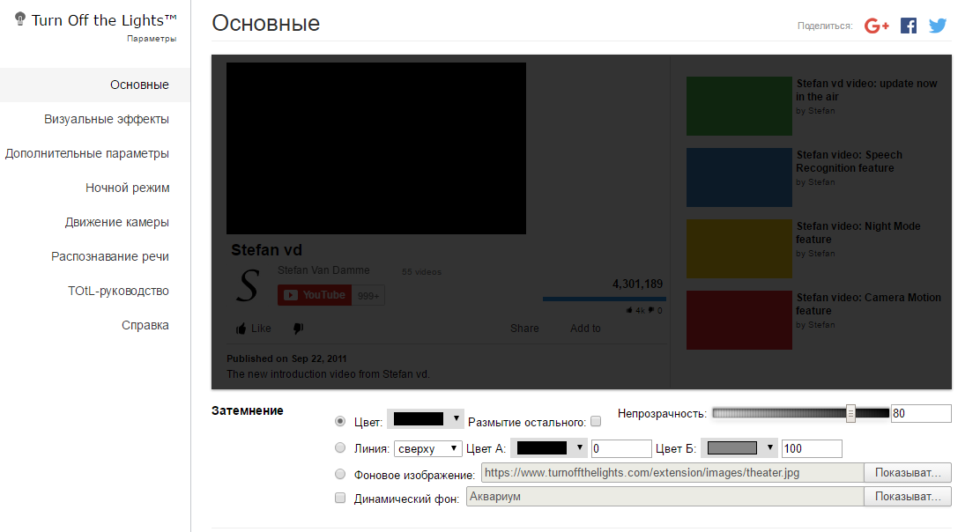
Task: Click the thumbs-down dislike icon
Action: (x=298, y=329)
